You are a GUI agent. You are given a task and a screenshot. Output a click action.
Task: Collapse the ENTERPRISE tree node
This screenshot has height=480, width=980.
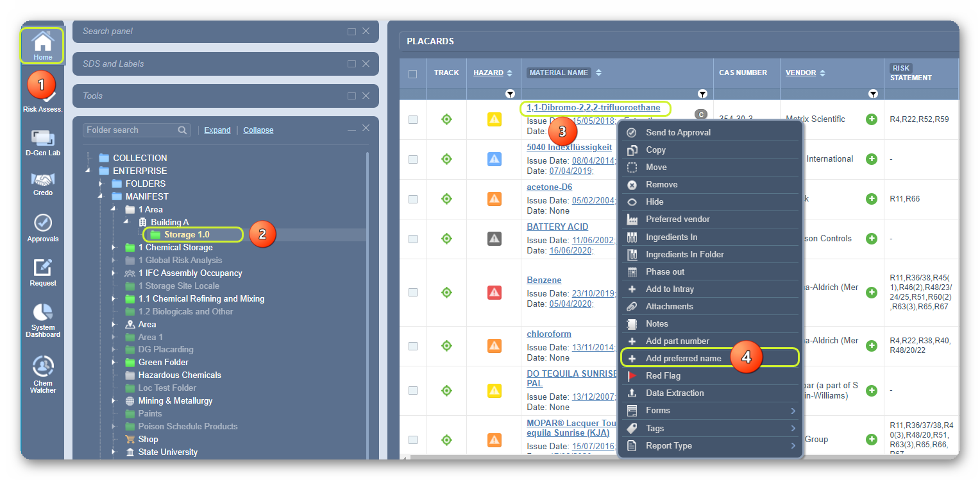[88, 171]
